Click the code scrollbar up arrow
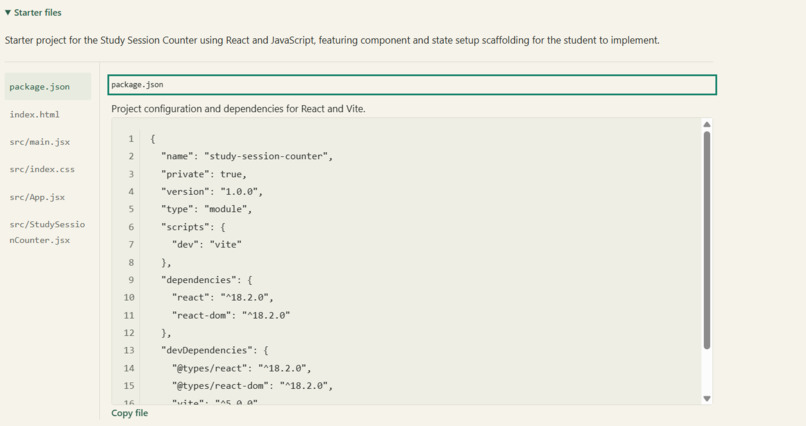 (707, 124)
